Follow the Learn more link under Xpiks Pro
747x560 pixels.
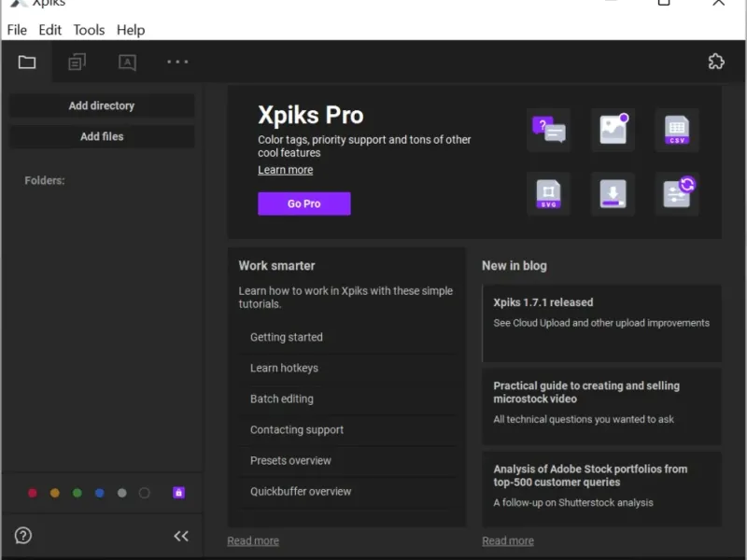(286, 170)
